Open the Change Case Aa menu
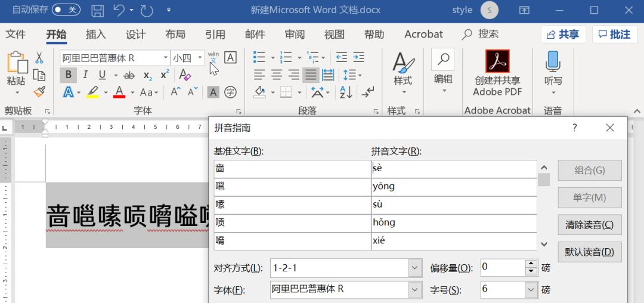Image resolution: width=644 pixels, height=303 pixels. pyautogui.click(x=148, y=92)
